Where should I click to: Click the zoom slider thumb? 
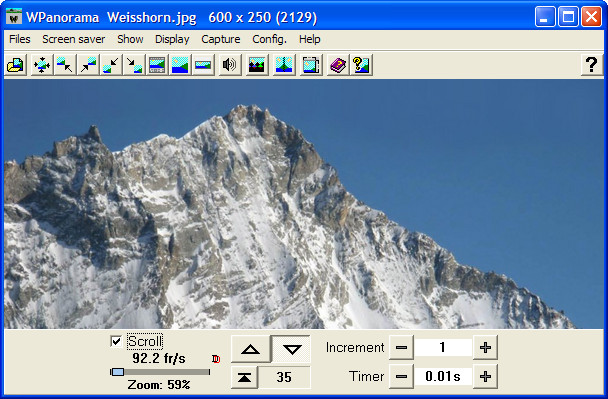[x=117, y=372]
